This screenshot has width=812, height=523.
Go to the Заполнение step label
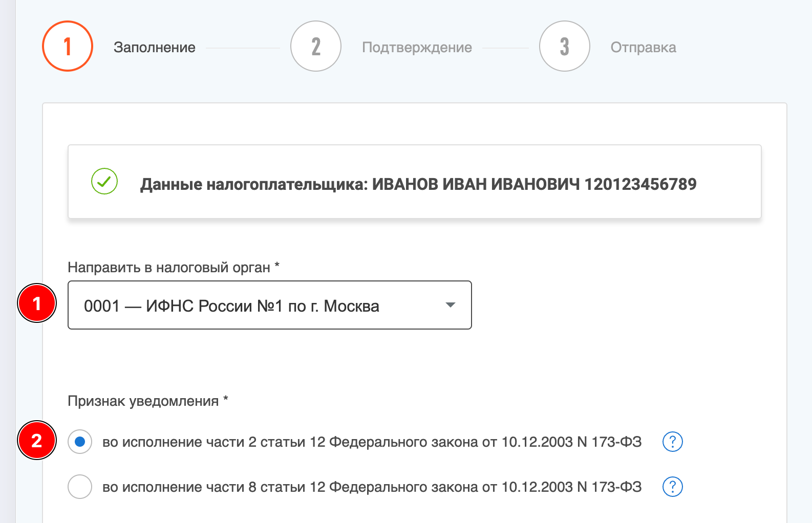coord(155,48)
